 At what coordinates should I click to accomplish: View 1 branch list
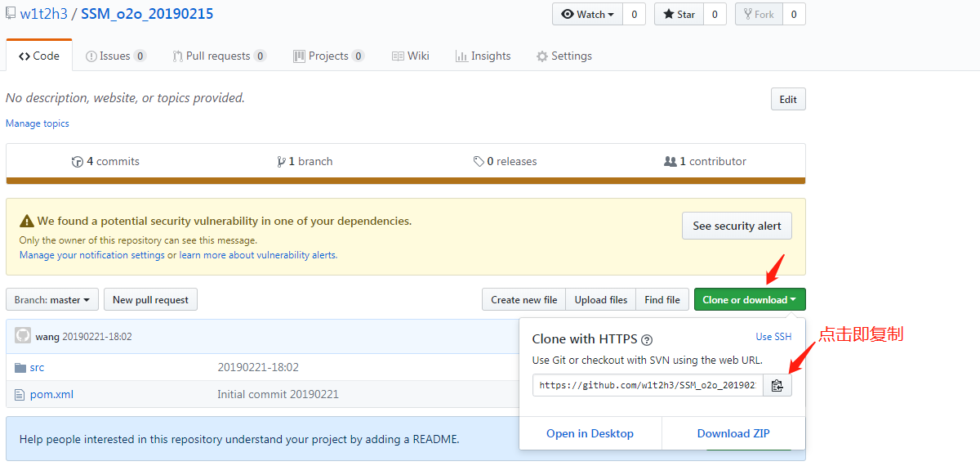pyautogui.click(x=305, y=161)
